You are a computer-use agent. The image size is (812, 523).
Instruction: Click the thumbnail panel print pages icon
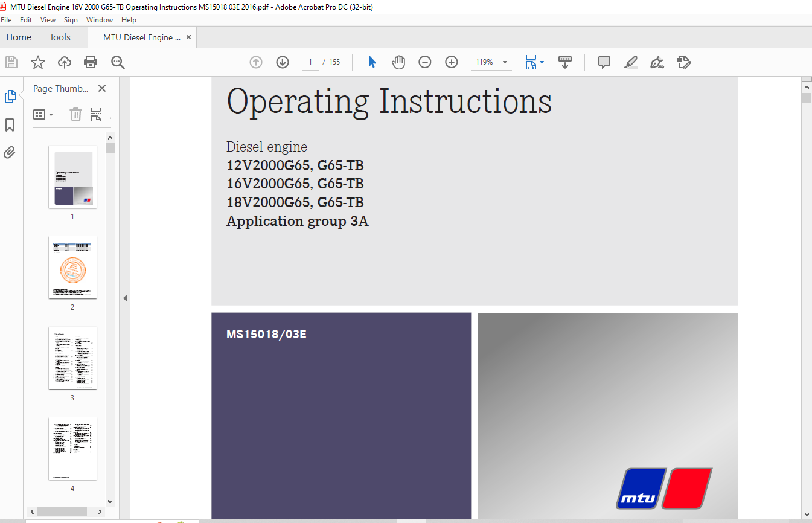(95, 114)
